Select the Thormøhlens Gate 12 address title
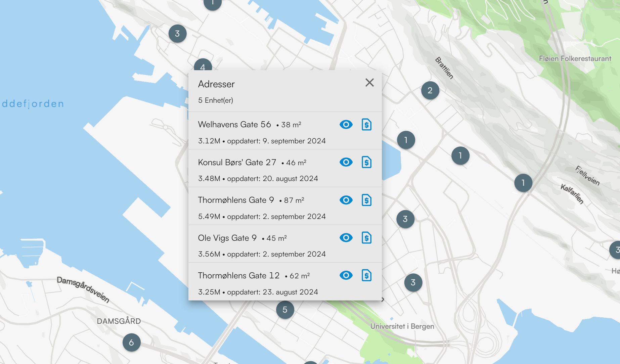620x364 pixels. coord(238,276)
